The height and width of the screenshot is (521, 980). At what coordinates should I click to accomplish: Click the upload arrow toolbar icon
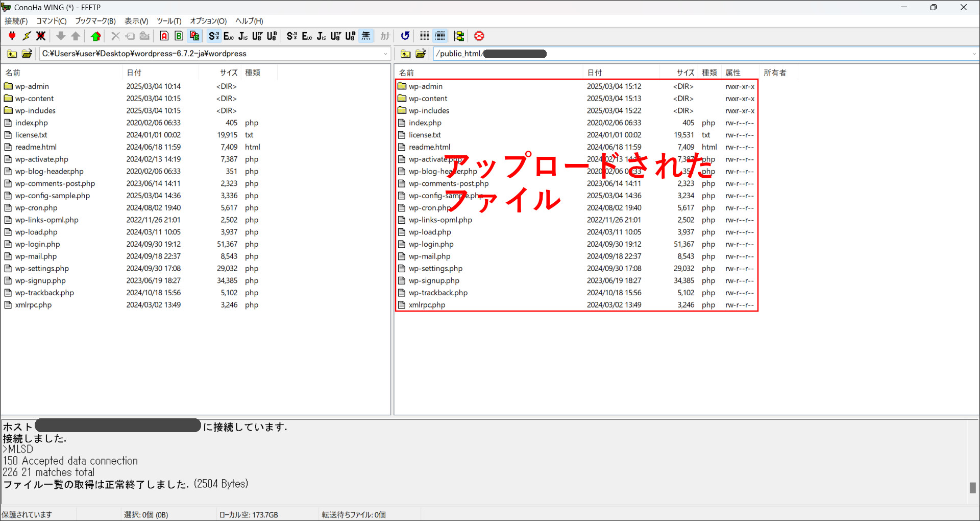point(76,36)
